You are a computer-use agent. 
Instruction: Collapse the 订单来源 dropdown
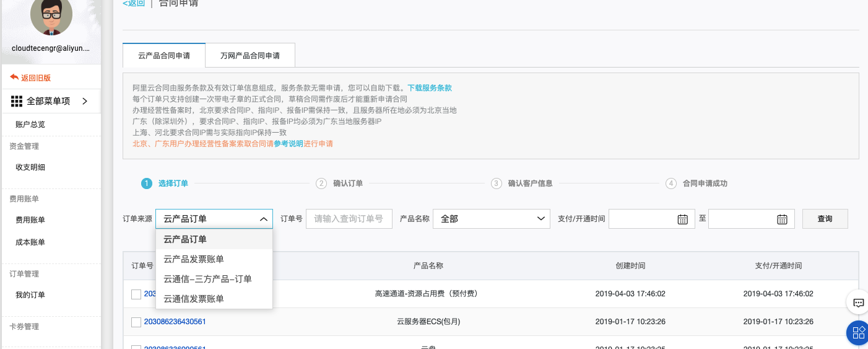[x=264, y=219]
